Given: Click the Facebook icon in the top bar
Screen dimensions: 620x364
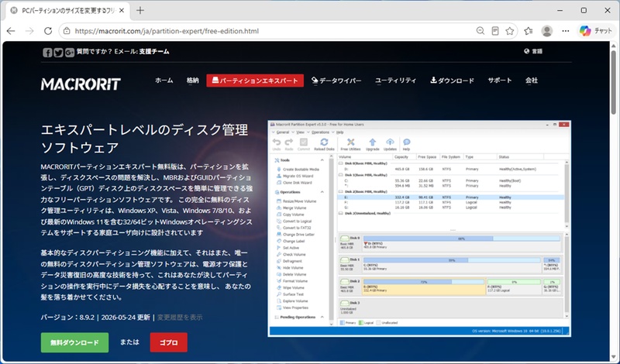Looking at the screenshot, I should [47, 52].
